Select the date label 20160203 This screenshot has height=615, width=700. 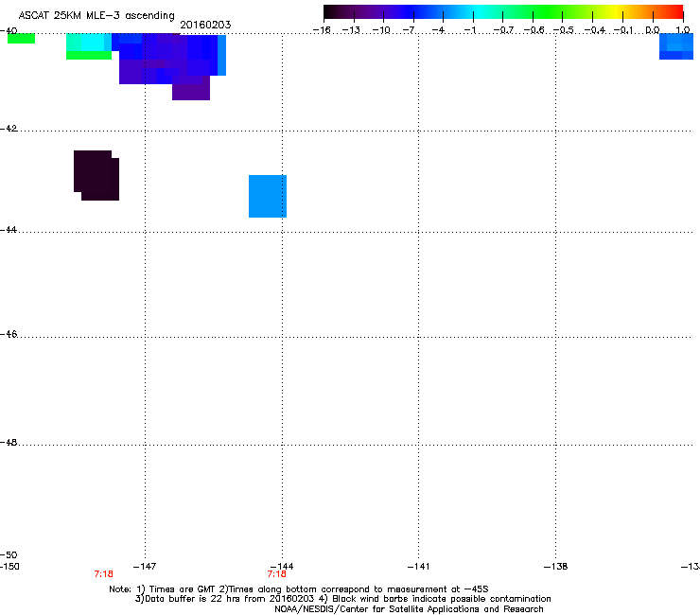pos(205,25)
